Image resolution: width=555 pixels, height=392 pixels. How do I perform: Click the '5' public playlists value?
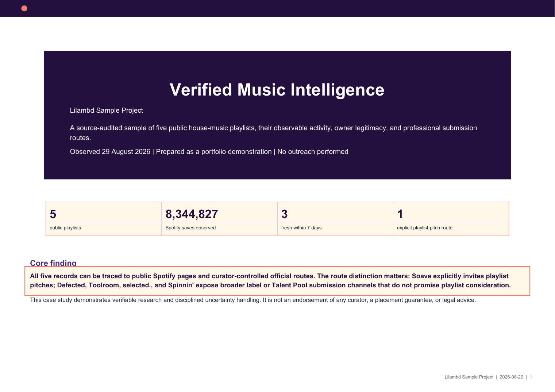(53, 214)
